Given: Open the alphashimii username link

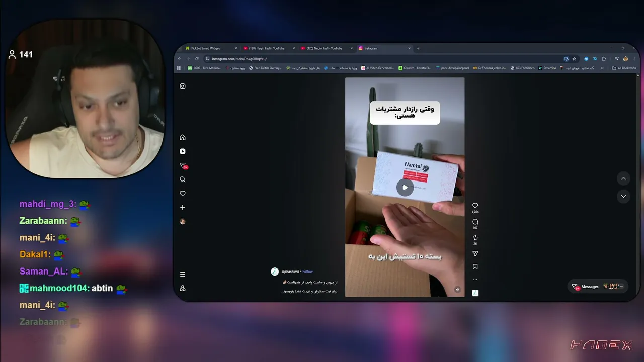Looking at the screenshot, I should click(290, 271).
